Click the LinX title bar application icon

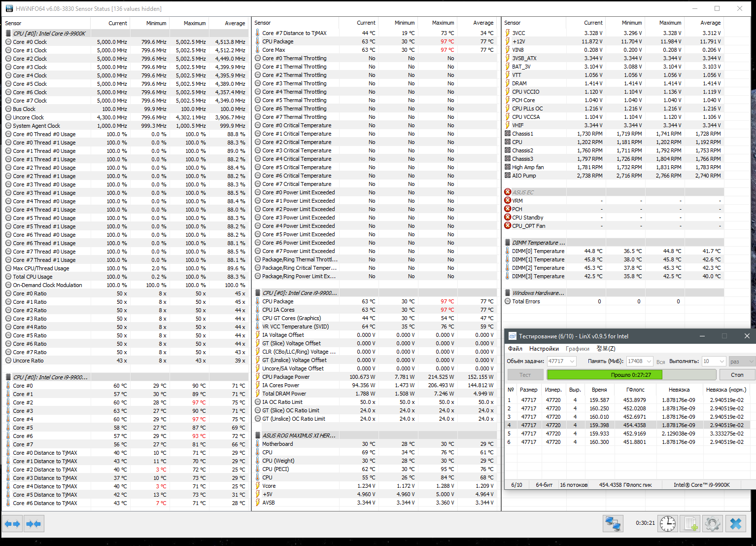coord(513,336)
